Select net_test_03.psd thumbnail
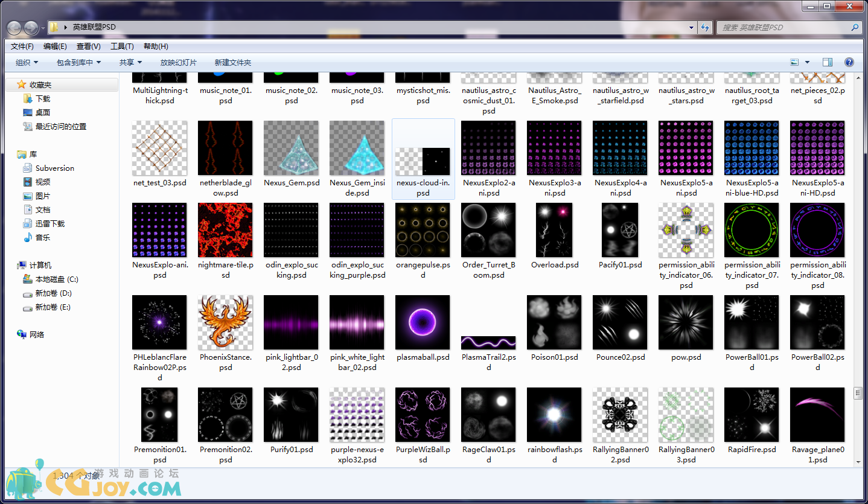Viewport: 868px width, 504px height. tap(159, 148)
